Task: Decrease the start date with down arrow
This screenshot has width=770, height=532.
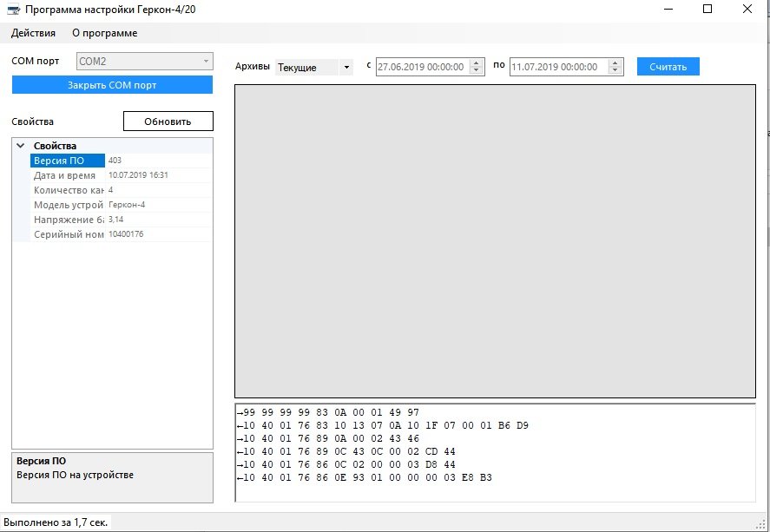Action: (x=477, y=70)
